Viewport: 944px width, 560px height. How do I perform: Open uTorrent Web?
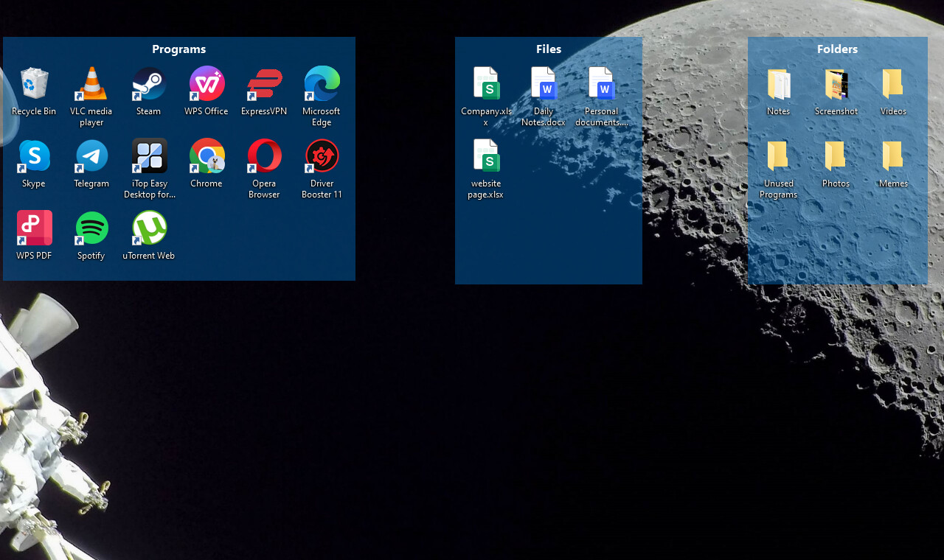pyautogui.click(x=149, y=228)
